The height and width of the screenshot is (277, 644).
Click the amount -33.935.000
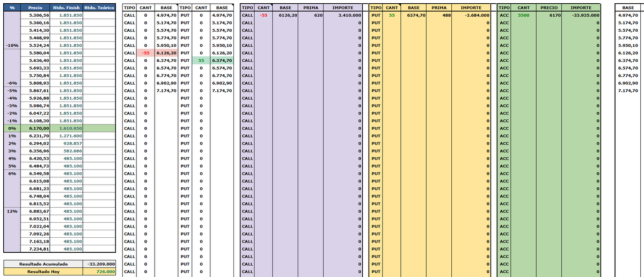point(581,16)
